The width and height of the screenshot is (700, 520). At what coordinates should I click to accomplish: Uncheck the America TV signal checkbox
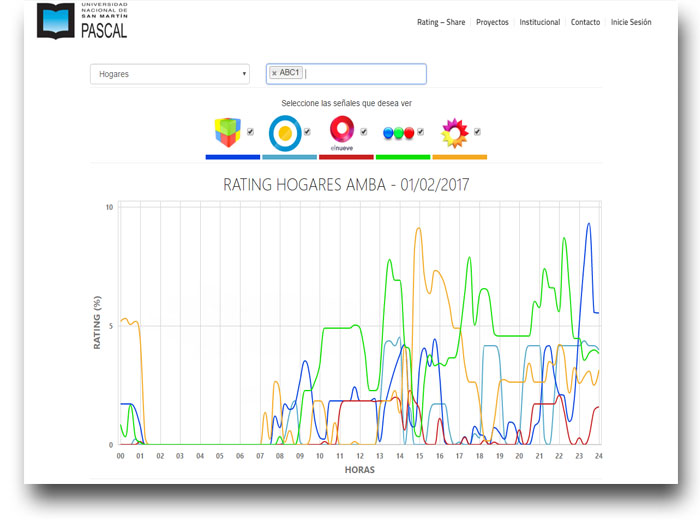click(250, 131)
